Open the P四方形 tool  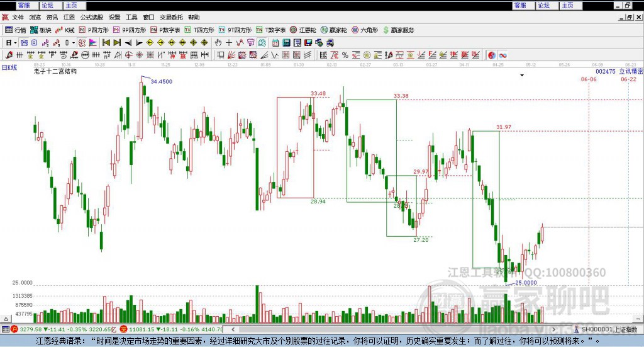94,30
